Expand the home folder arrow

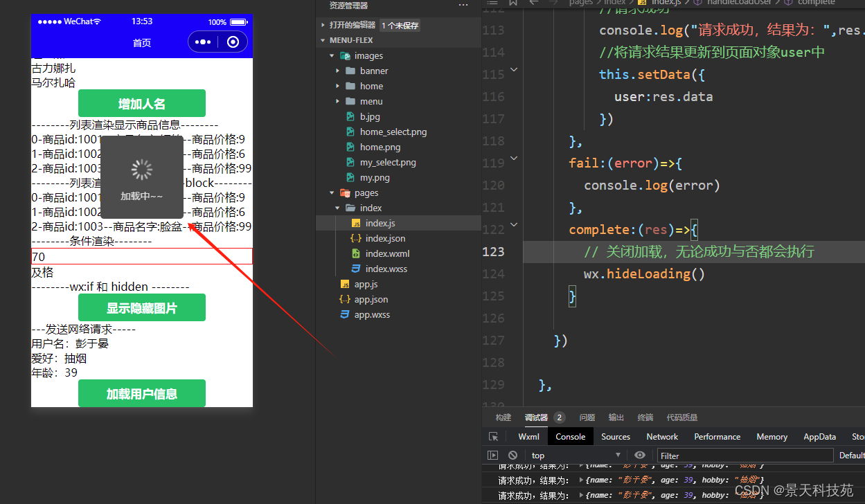point(338,86)
